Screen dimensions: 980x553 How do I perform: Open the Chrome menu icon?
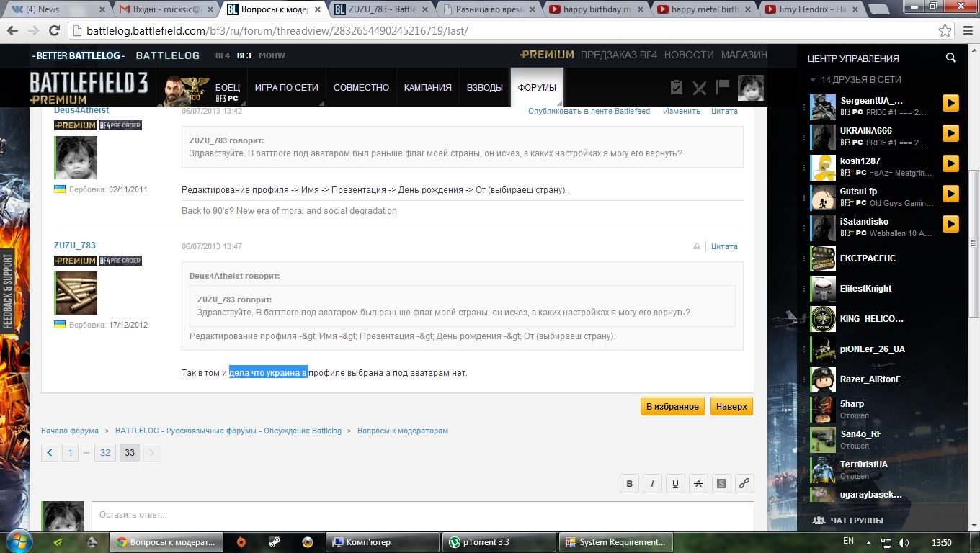966,31
